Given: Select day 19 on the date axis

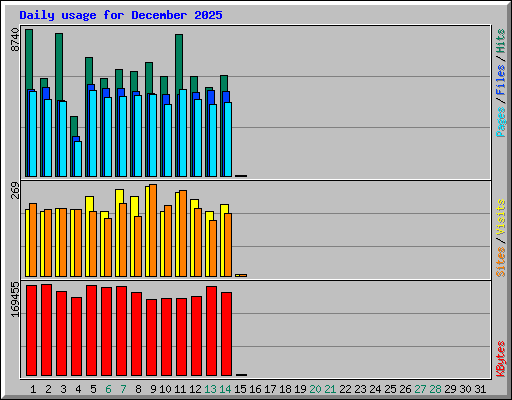Looking at the screenshot, I should (x=300, y=389).
